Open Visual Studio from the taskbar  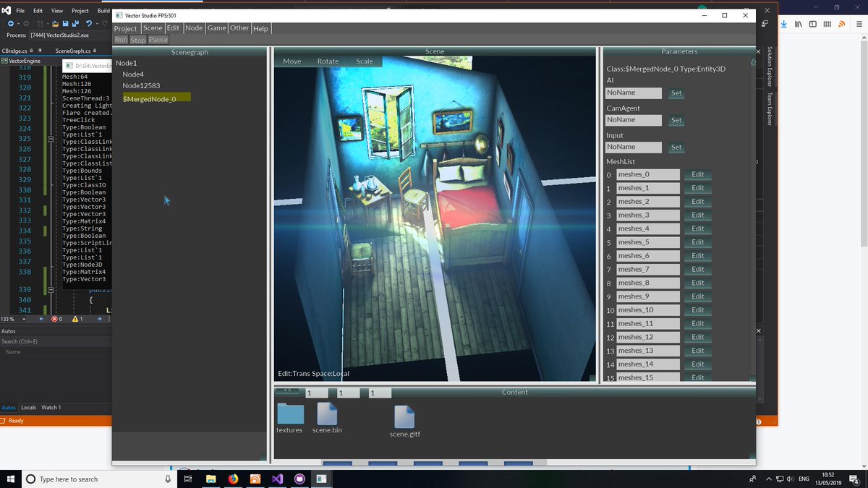pyautogui.click(x=277, y=479)
